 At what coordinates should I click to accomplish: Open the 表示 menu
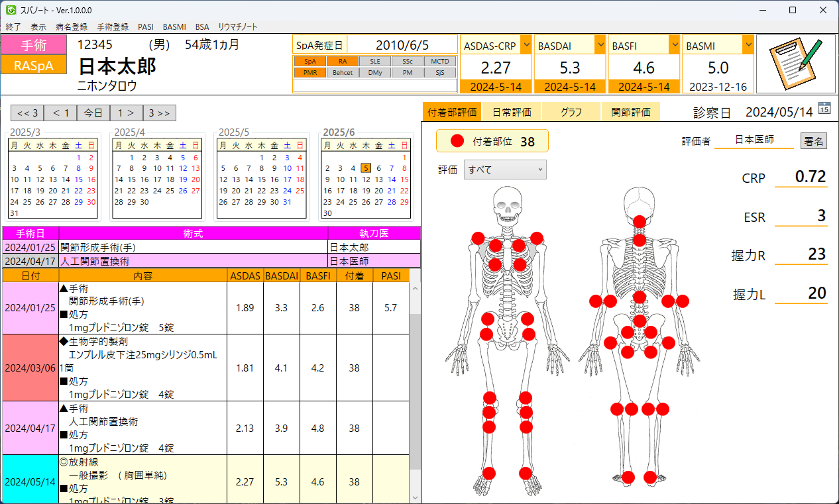38,27
